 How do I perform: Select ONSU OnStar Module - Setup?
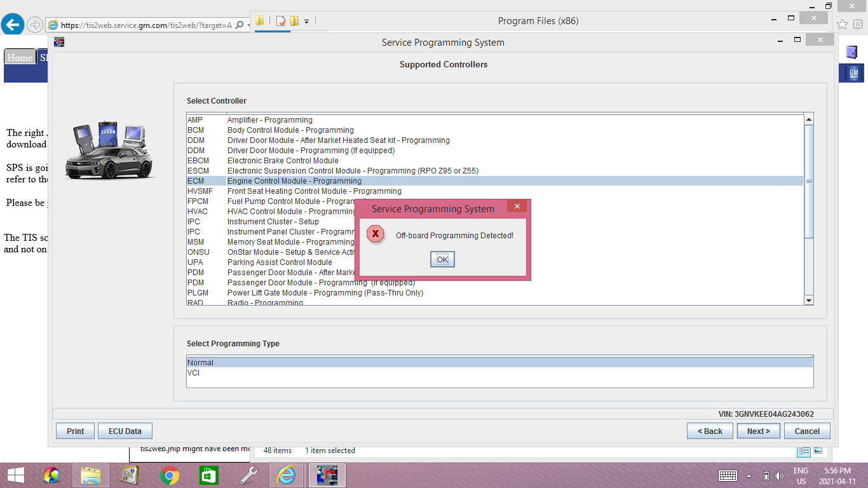point(495,252)
